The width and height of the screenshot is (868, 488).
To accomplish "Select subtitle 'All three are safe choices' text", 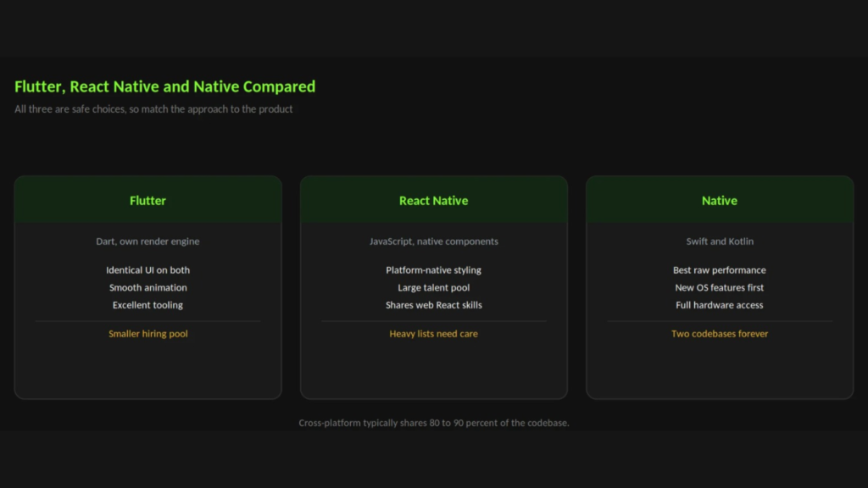I will 153,109.
